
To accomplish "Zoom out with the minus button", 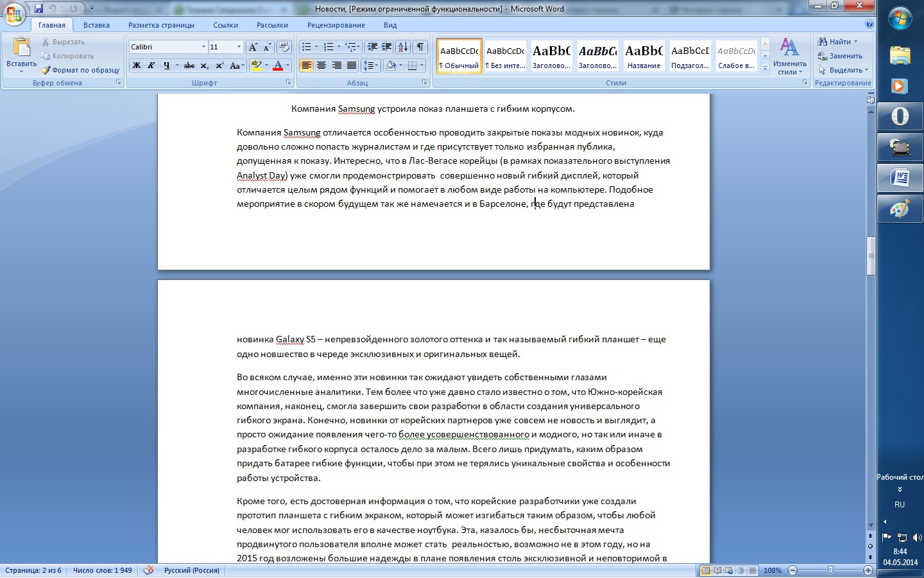I will 792,570.
